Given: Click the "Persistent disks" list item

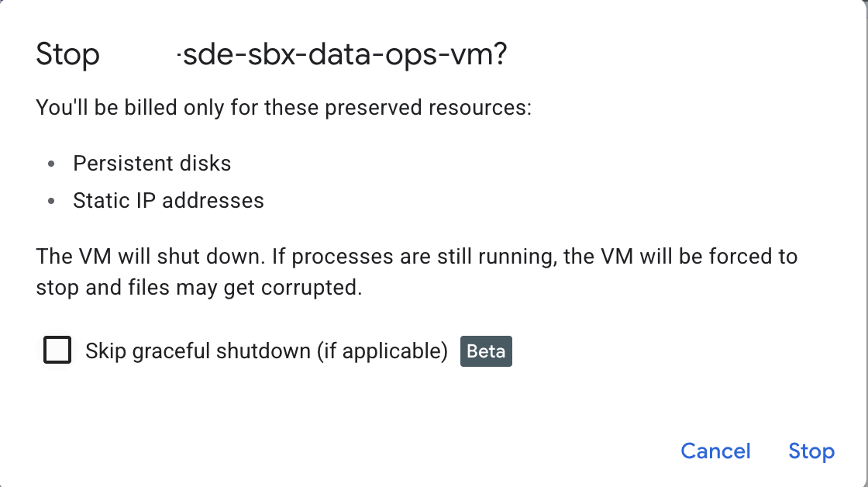Looking at the screenshot, I should click(152, 164).
